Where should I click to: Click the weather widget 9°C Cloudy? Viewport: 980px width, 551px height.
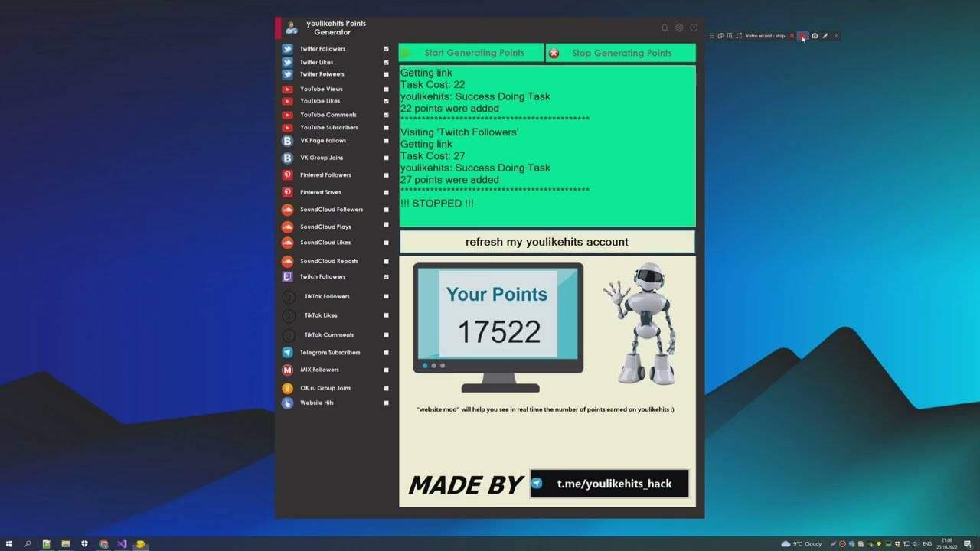[802, 544]
